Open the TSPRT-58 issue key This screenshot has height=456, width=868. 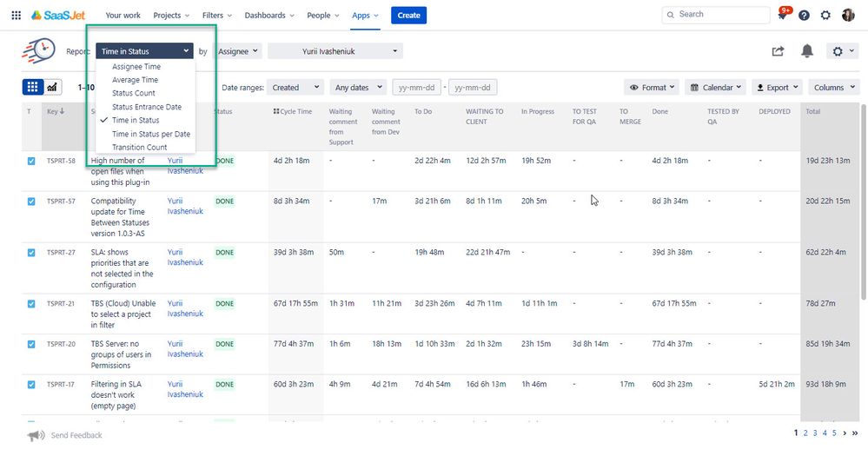click(x=61, y=161)
